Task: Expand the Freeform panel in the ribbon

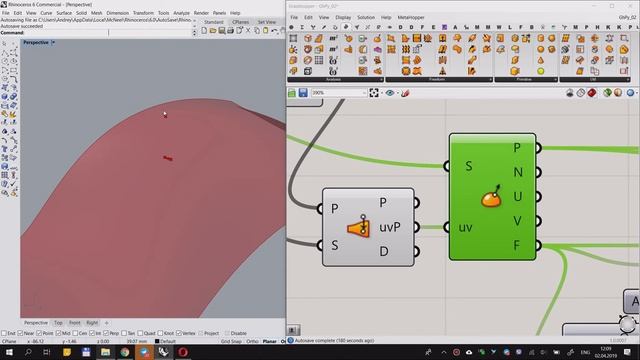Action: tap(490, 80)
